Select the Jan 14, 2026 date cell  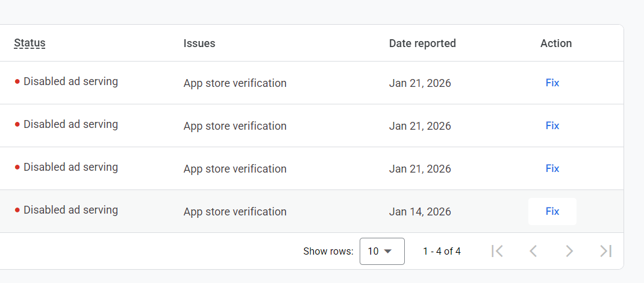pos(420,212)
